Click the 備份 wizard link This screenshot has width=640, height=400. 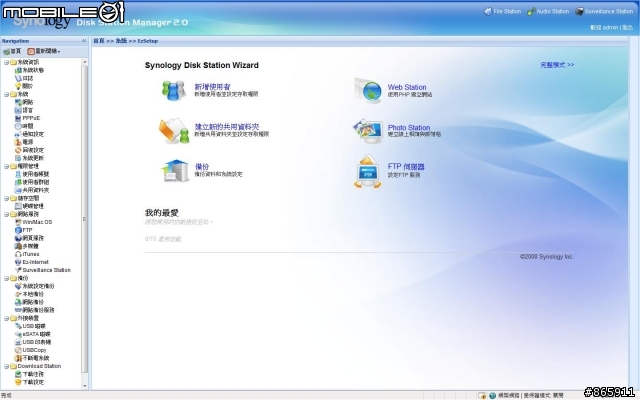[202, 167]
